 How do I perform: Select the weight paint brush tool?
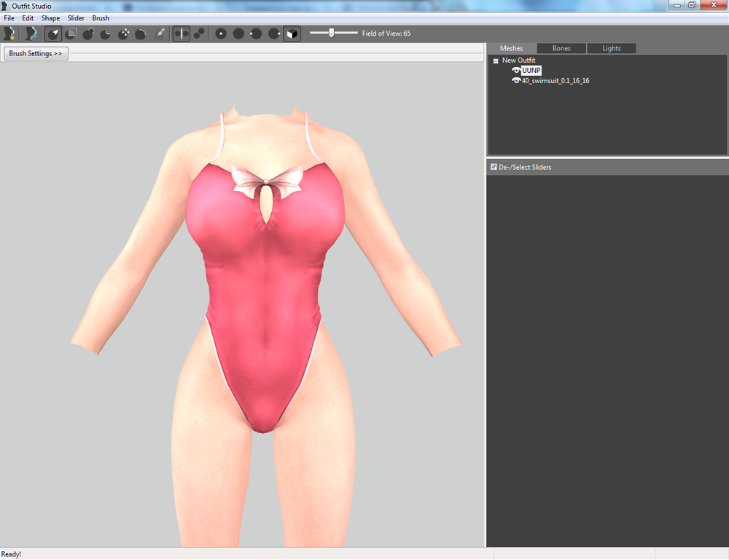[x=160, y=34]
